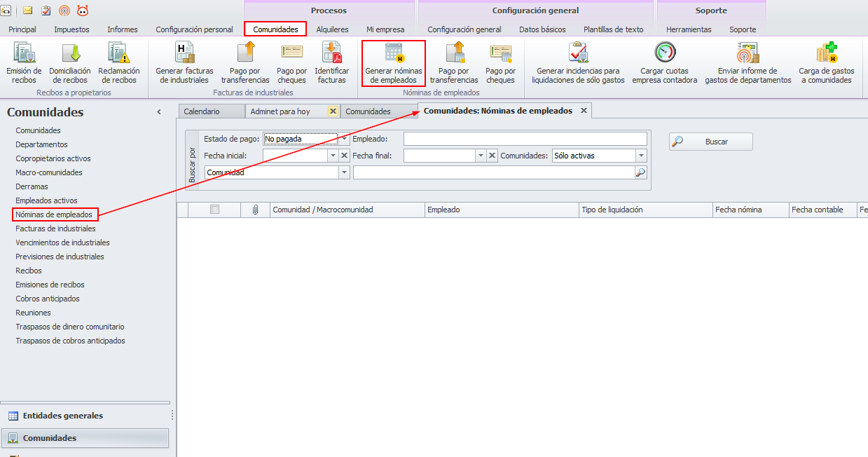
Task: Select the Comunidades navigation section at the bottom
Action: click(x=85, y=438)
